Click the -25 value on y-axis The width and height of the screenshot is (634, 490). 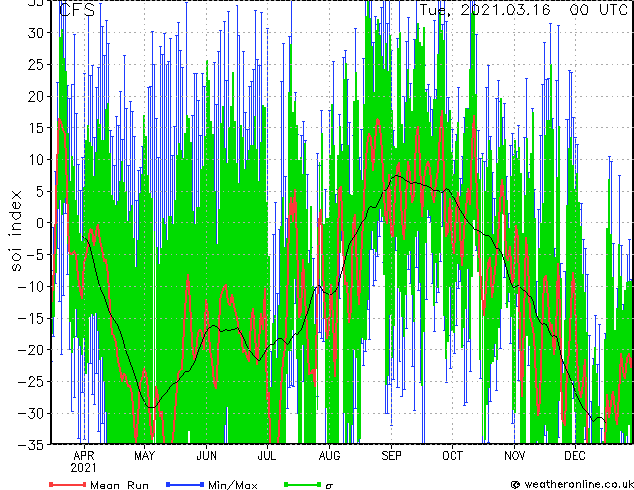point(31,382)
